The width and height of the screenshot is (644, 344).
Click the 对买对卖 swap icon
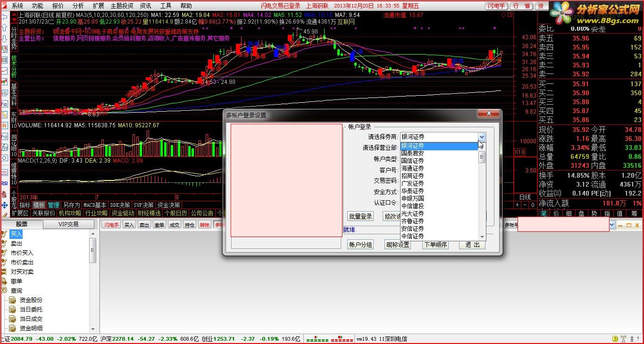pos(4,271)
